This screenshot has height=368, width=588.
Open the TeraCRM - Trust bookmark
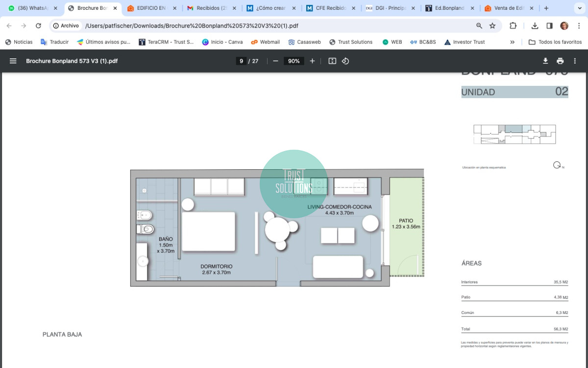(x=166, y=42)
